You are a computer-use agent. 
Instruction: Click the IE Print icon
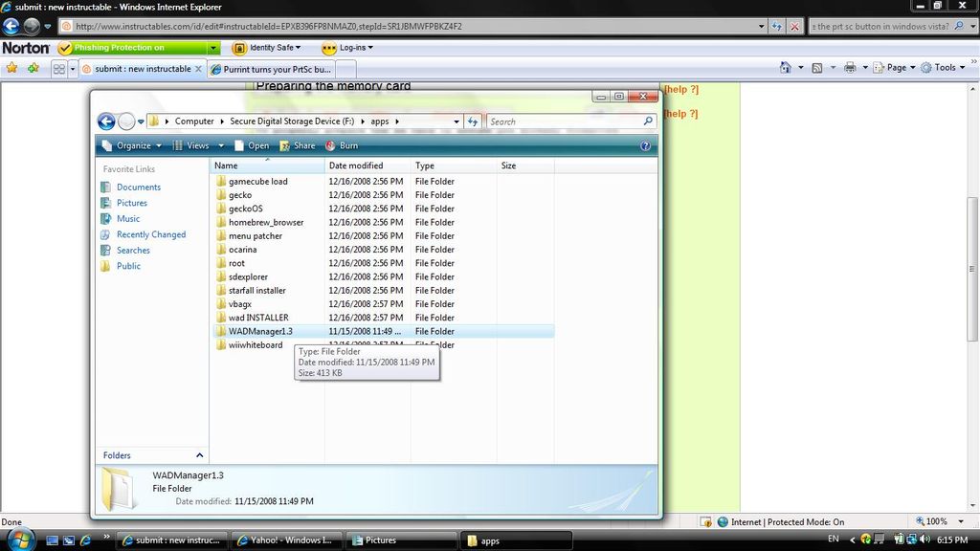850,68
